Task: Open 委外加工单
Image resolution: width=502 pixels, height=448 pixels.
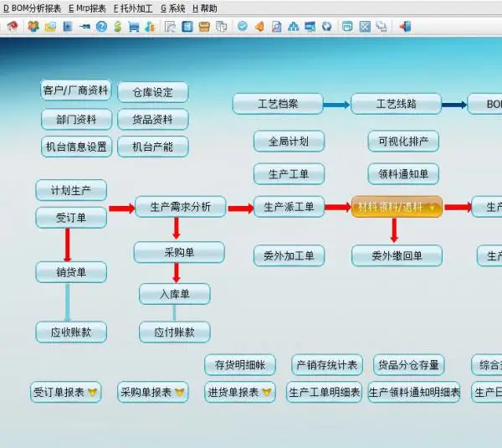Action: click(x=289, y=255)
